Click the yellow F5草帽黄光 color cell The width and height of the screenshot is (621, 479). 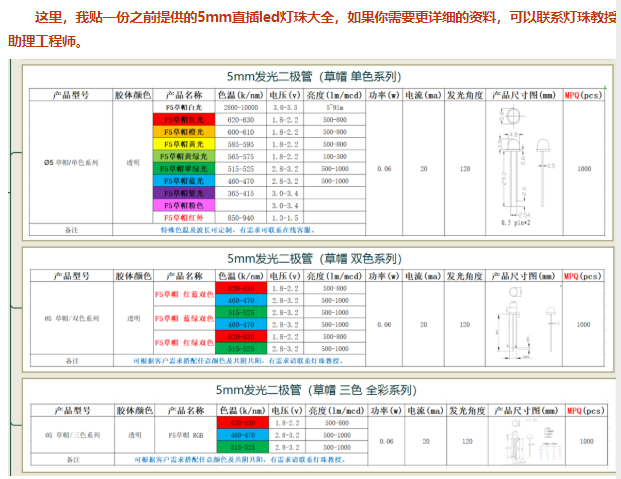pos(184,144)
